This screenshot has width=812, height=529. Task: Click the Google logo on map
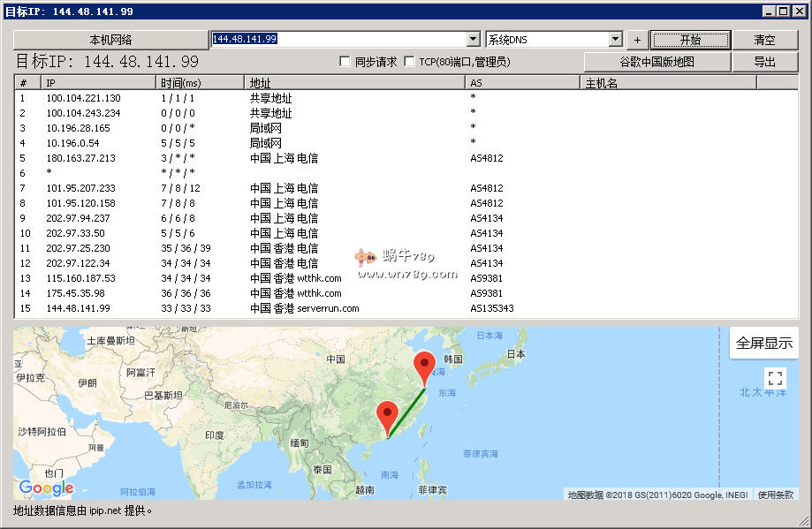pos(46,487)
